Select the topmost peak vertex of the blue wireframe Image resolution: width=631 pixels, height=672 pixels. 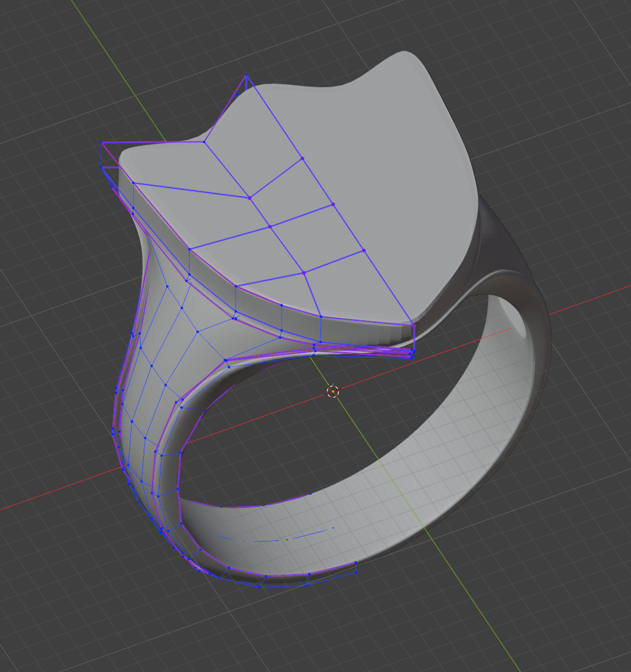246,75
